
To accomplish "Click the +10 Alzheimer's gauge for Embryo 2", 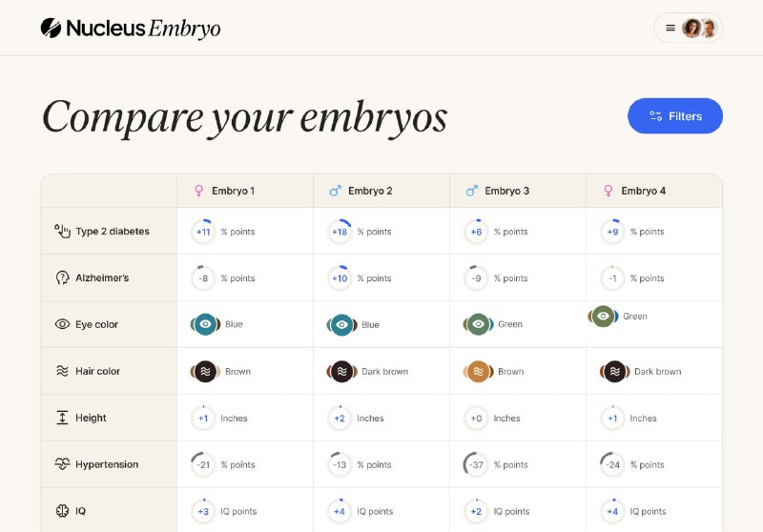I will 340,278.
